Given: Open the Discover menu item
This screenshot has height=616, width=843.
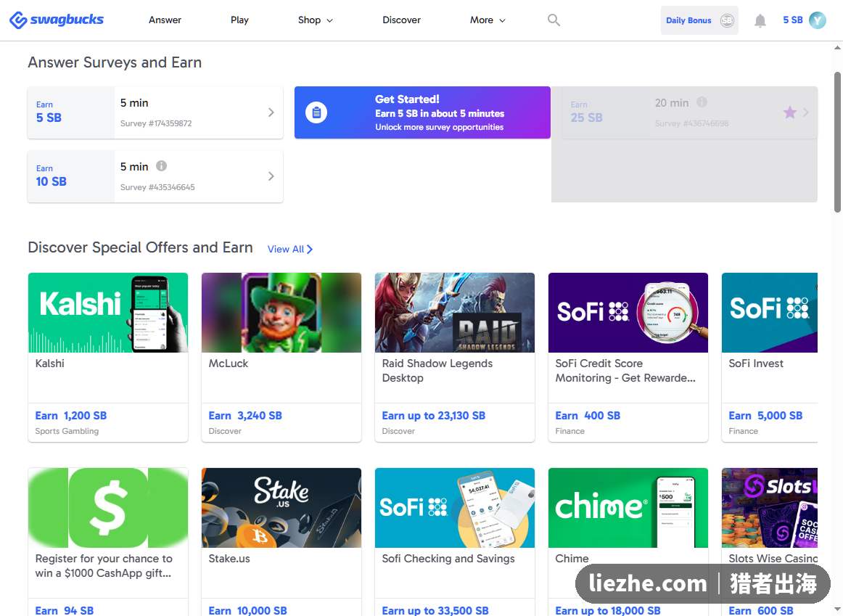Looking at the screenshot, I should tap(402, 20).
